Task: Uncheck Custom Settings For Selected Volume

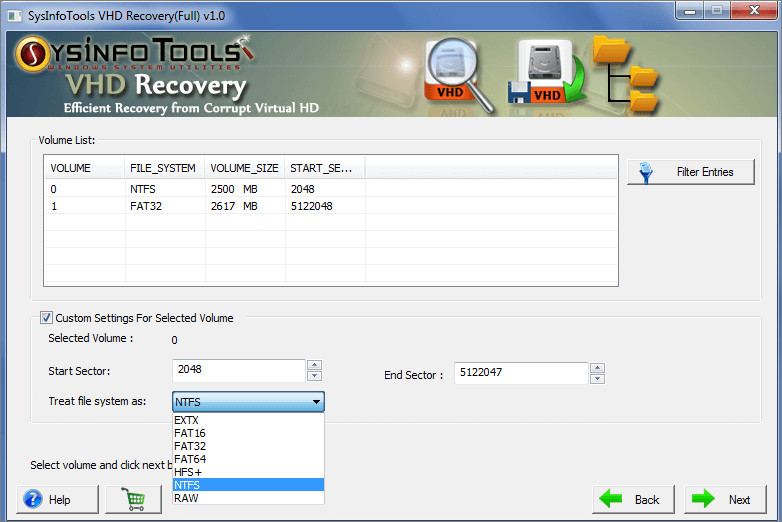Action: pos(46,318)
